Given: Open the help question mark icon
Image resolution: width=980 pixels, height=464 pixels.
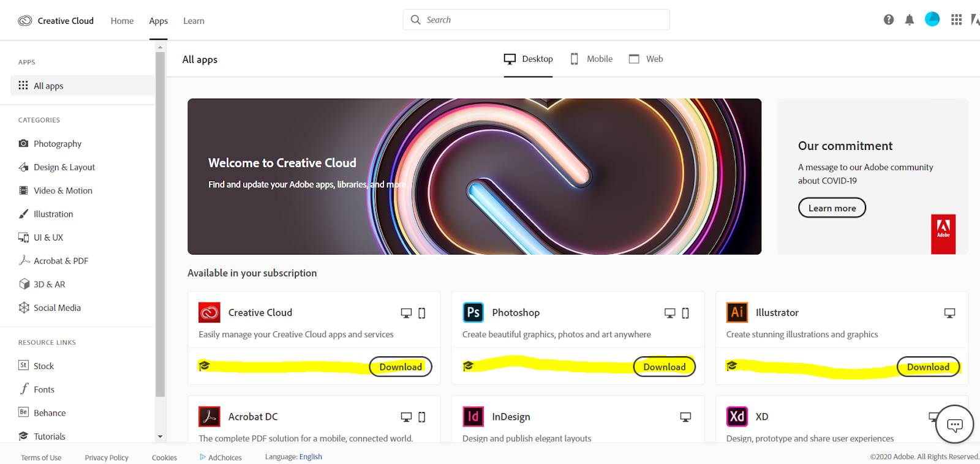Looking at the screenshot, I should pyautogui.click(x=889, y=20).
